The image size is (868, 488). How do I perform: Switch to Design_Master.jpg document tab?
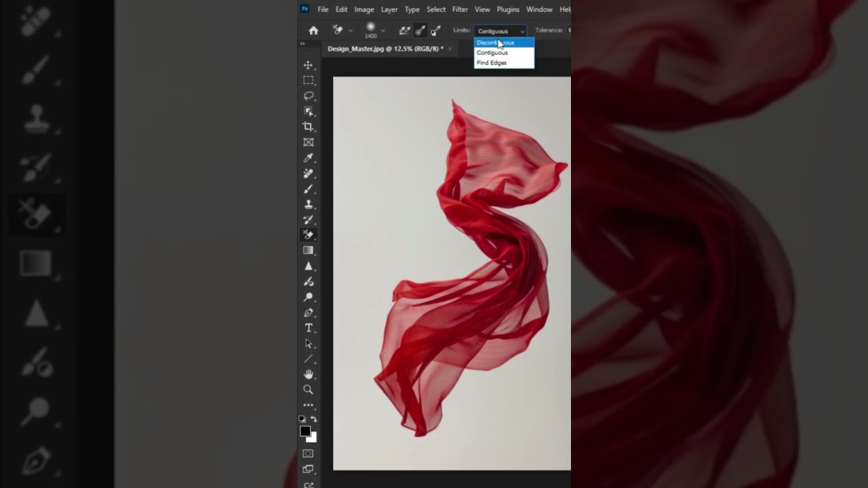[385, 49]
